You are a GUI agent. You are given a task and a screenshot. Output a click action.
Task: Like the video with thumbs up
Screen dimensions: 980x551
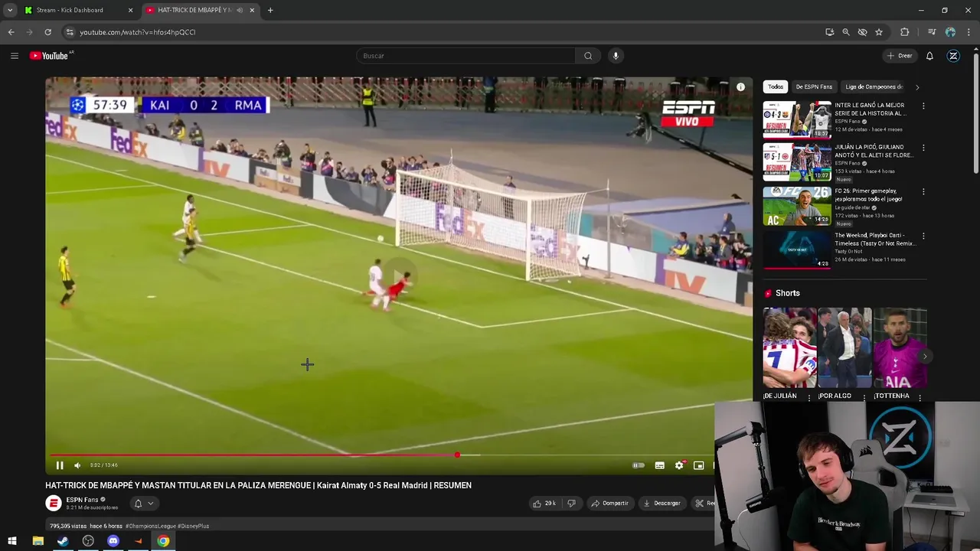544,504
